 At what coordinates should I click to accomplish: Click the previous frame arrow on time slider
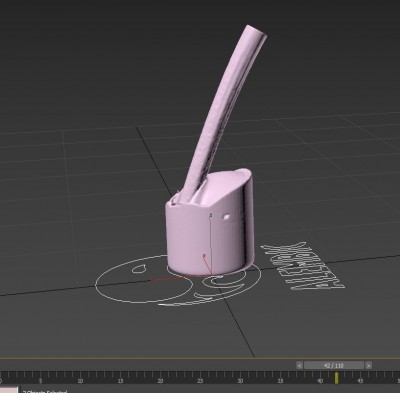(x=299, y=365)
